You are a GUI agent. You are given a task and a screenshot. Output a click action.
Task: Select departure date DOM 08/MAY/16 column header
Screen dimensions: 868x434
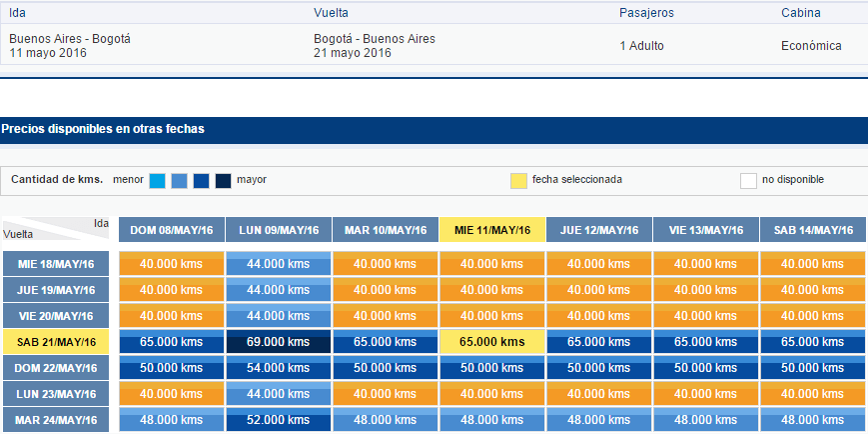(x=172, y=230)
